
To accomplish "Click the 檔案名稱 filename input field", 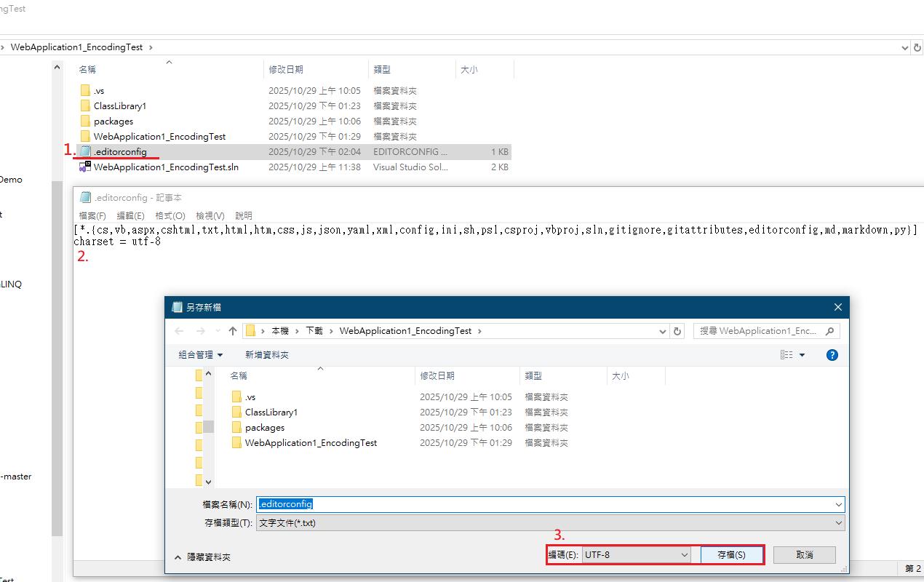I will click(x=546, y=504).
